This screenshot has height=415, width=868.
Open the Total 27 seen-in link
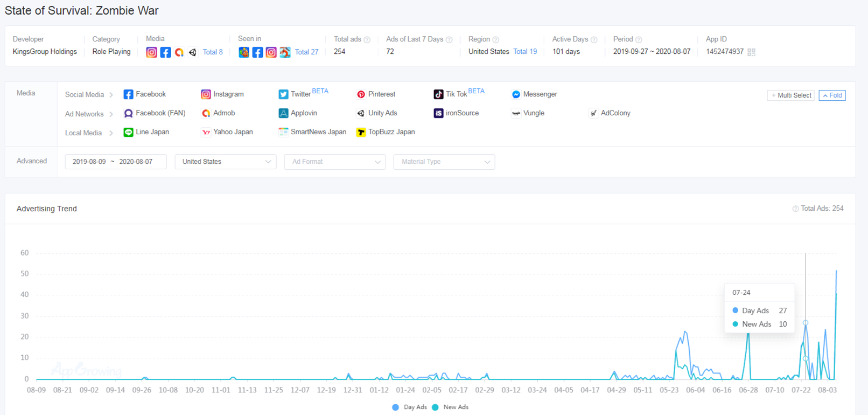(306, 52)
